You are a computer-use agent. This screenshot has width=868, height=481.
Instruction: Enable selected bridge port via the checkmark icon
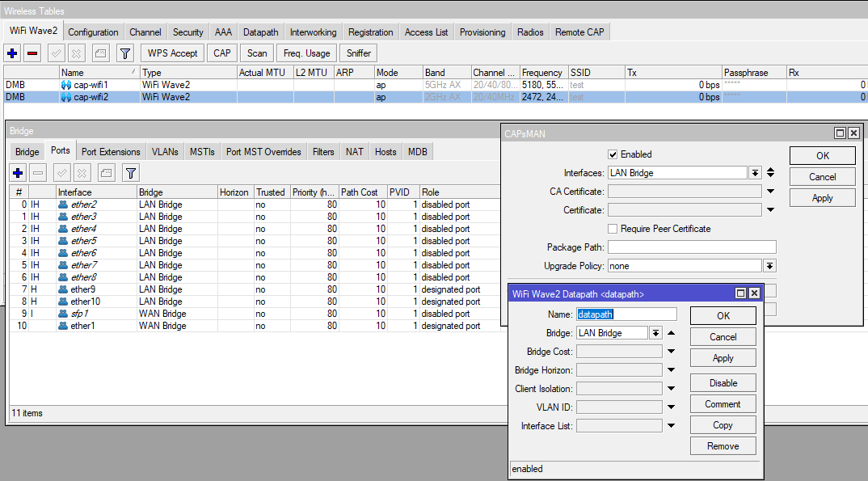point(61,172)
